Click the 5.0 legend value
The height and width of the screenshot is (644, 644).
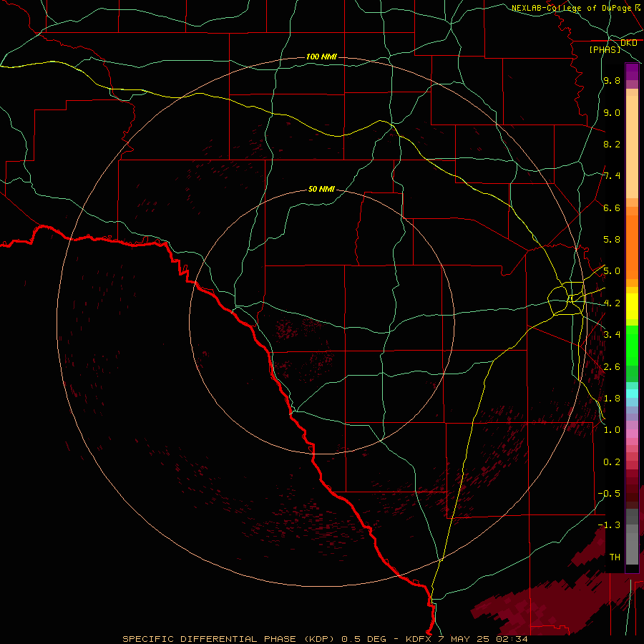[x=612, y=271]
